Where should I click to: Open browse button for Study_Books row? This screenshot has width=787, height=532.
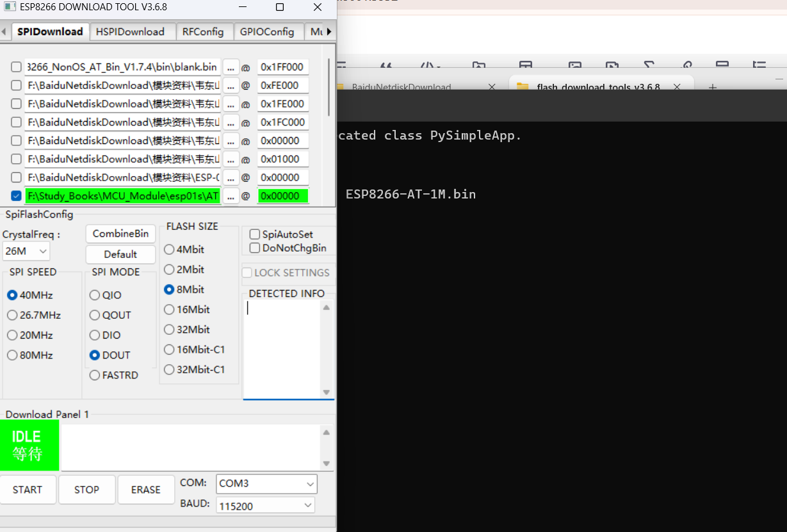pos(231,196)
